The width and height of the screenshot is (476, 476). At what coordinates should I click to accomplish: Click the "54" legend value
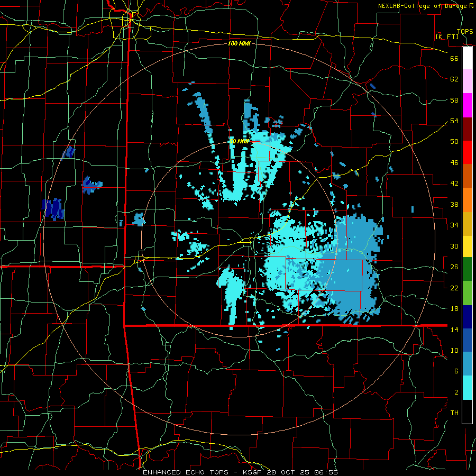pos(454,121)
